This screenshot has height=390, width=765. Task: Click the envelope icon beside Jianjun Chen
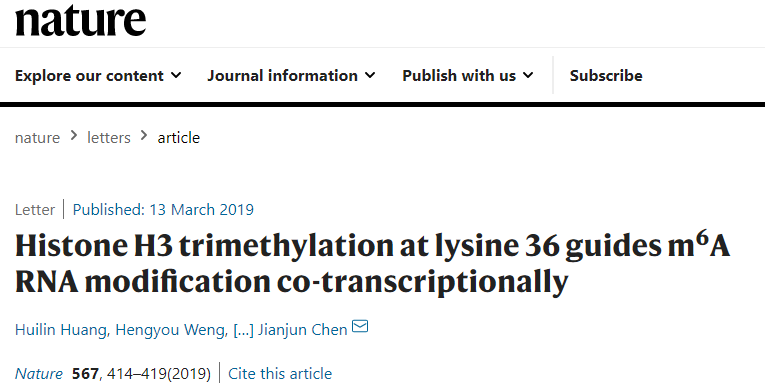(360, 326)
